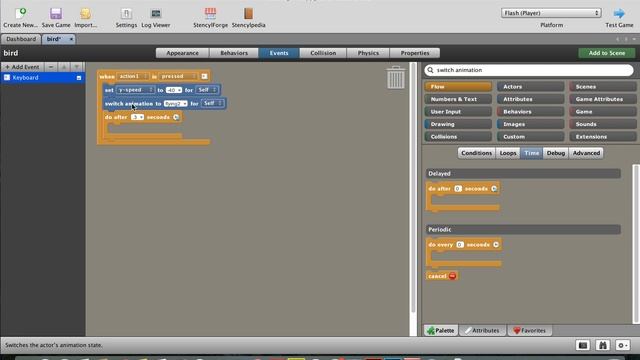Open the Settings toolbar icon
This screenshot has width=640, height=360.
pyautogui.click(x=126, y=13)
